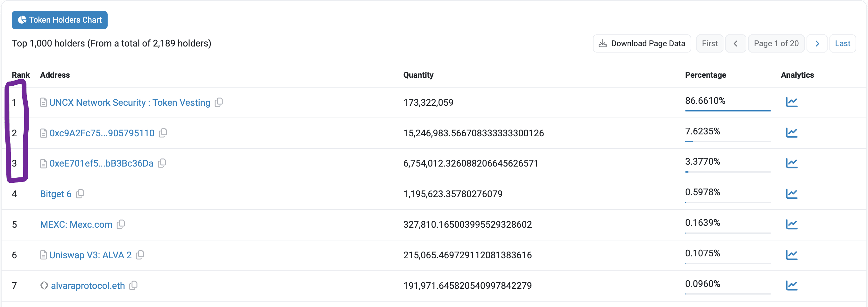Click the 86.6610% percentage bar
This screenshot has width=868, height=307.
(728, 110)
